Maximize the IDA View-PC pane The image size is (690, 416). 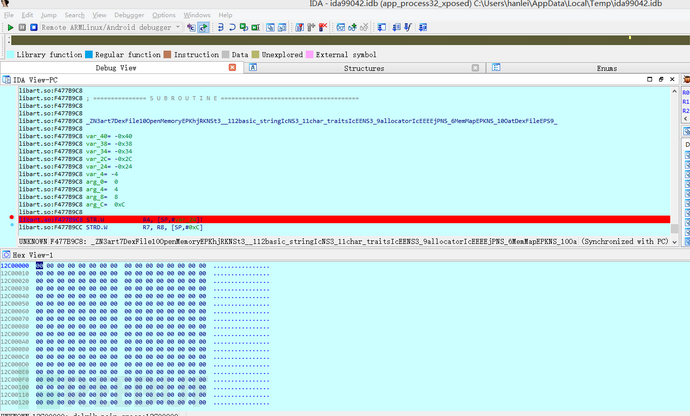pos(650,79)
